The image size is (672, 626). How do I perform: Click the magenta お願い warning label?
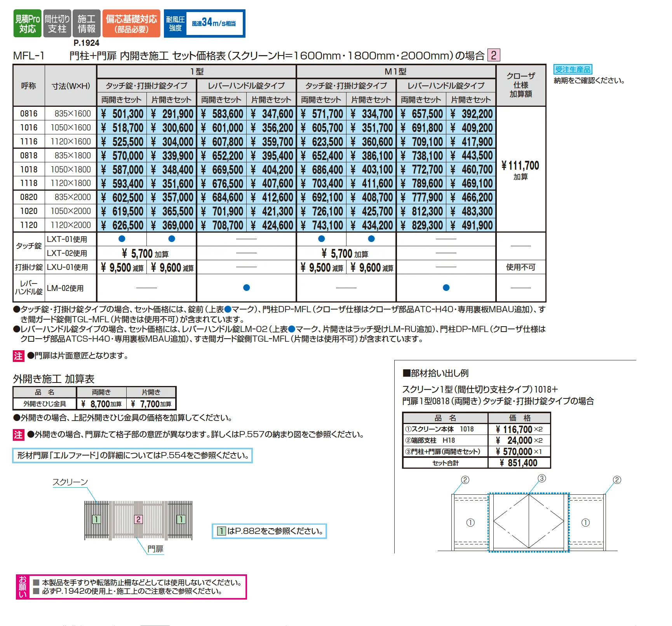coord(23,587)
